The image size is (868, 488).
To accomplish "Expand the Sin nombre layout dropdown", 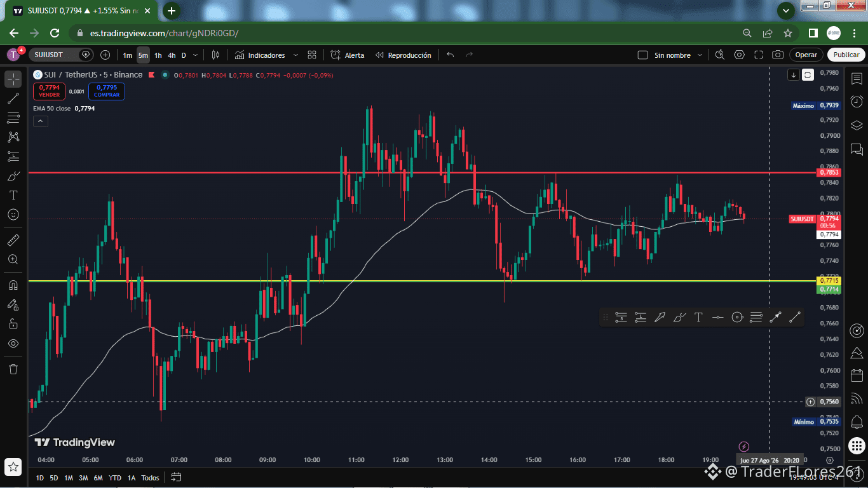I will [x=700, y=55].
